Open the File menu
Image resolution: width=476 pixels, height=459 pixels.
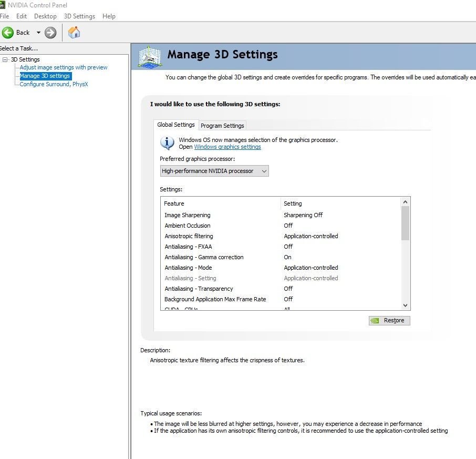click(x=4, y=16)
